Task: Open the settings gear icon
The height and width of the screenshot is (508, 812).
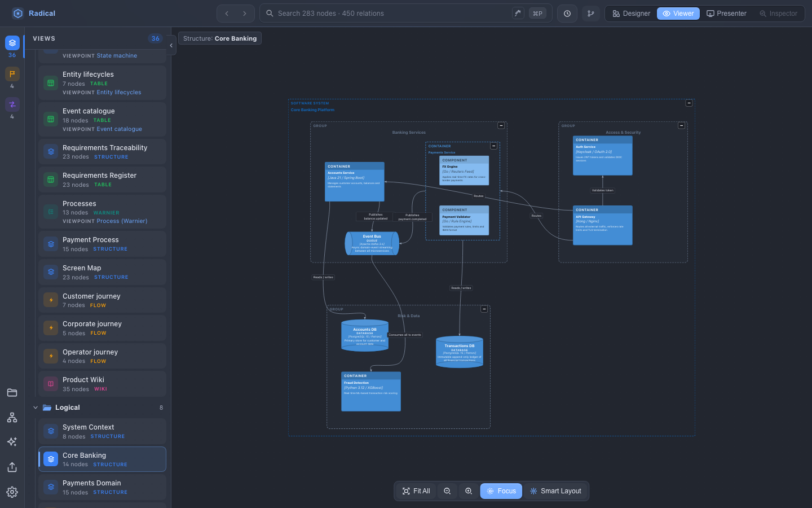Action: pyautogui.click(x=12, y=492)
